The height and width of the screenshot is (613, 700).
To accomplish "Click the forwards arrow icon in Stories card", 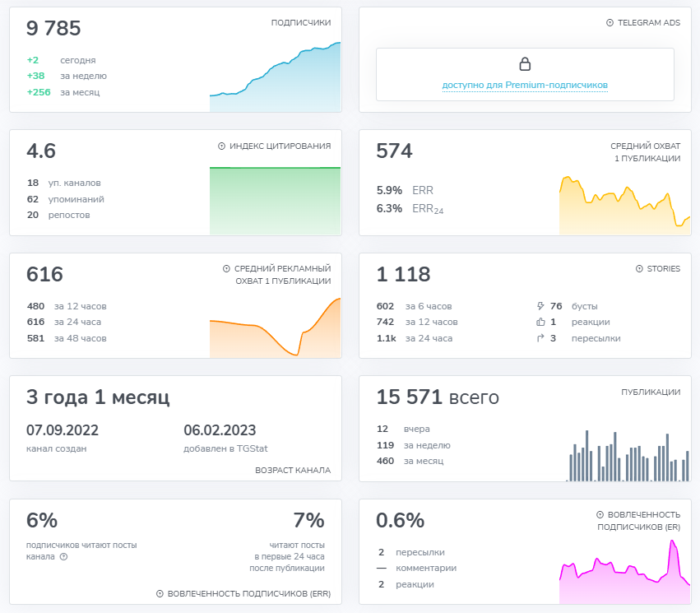I will click(540, 338).
